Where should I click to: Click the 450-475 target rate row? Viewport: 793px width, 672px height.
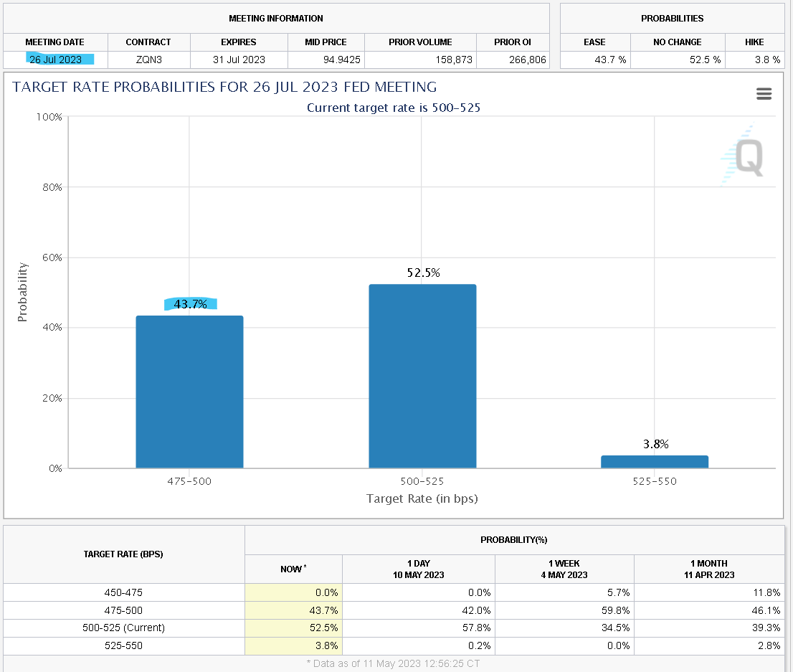[x=394, y=592]
